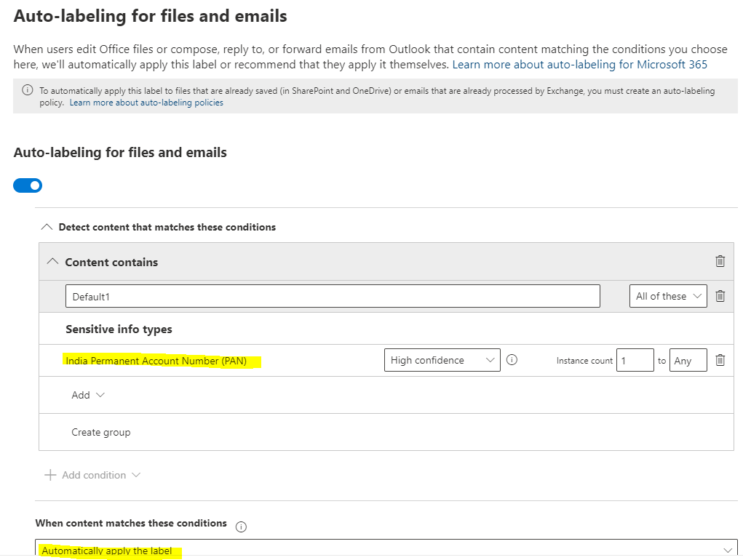Delete India Permanent Account Number info type

pos(720,360)
